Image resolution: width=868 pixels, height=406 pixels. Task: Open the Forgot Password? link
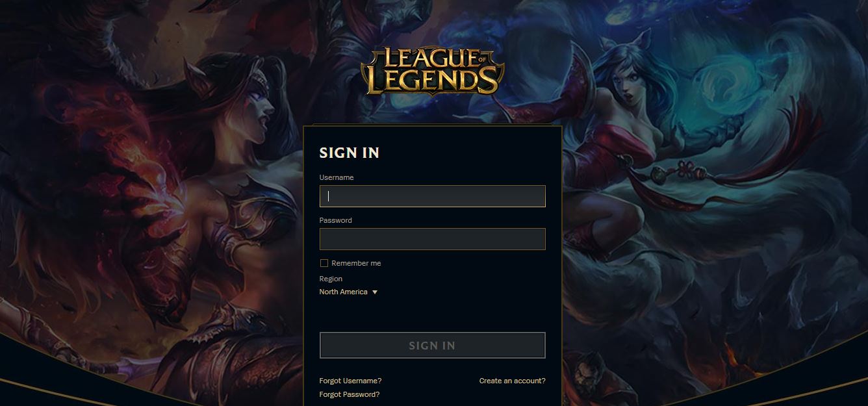pyautogui.click(x=350, y=394)
